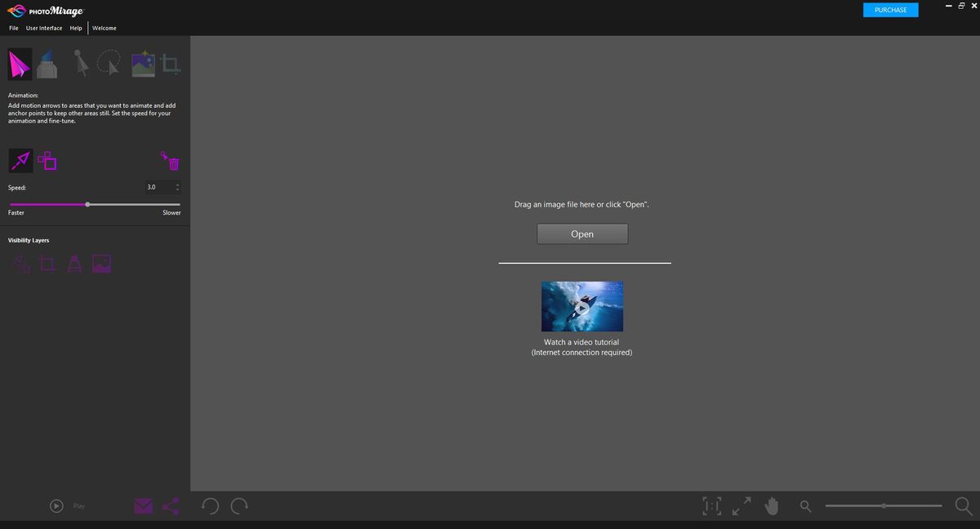
Task: Delete all motion arrows with trash icon
Action: [171, 162]
